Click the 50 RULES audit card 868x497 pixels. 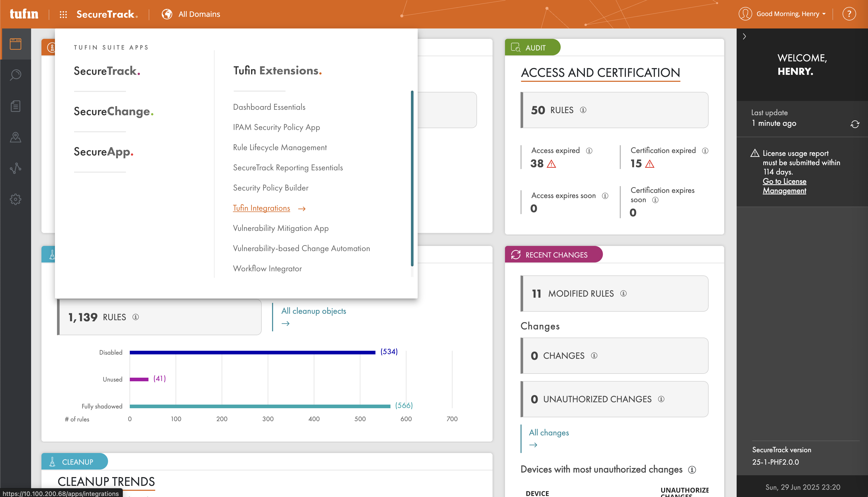tap(614, 110)
